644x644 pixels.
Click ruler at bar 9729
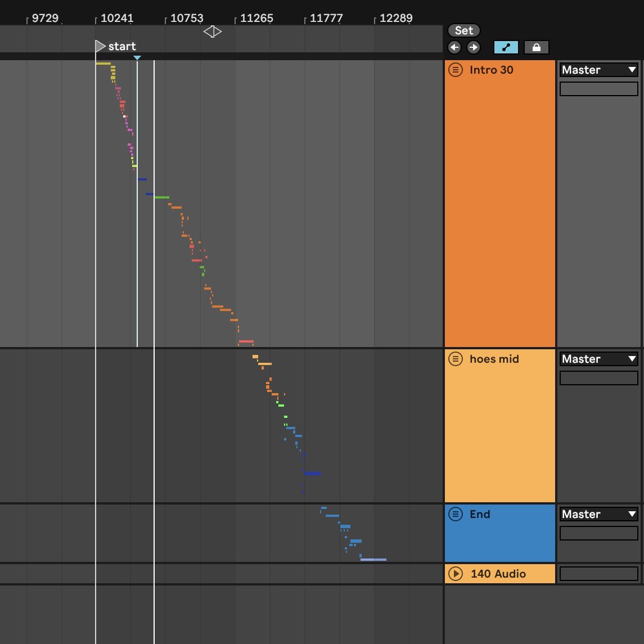[45, 18]
